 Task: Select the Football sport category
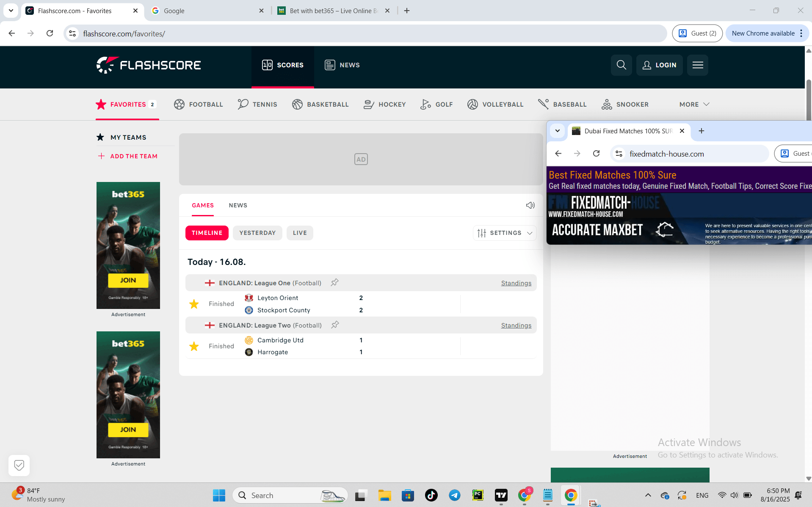pos(198,104)
